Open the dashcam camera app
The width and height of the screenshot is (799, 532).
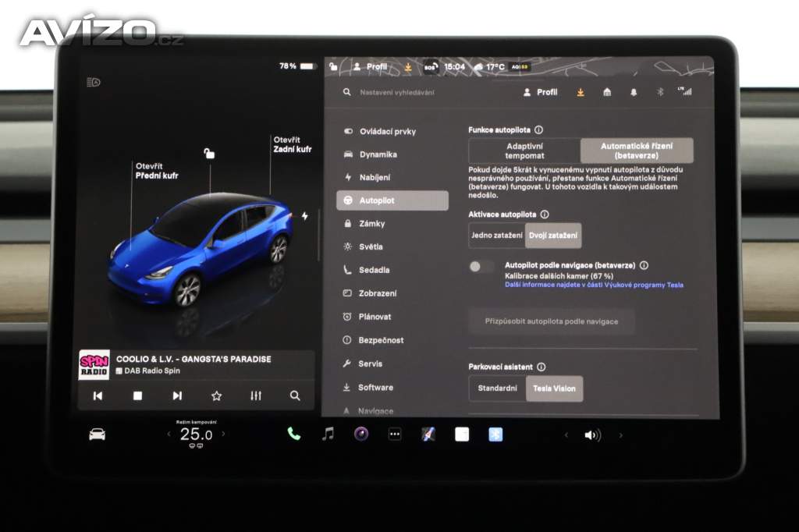[x=360, y=434]
